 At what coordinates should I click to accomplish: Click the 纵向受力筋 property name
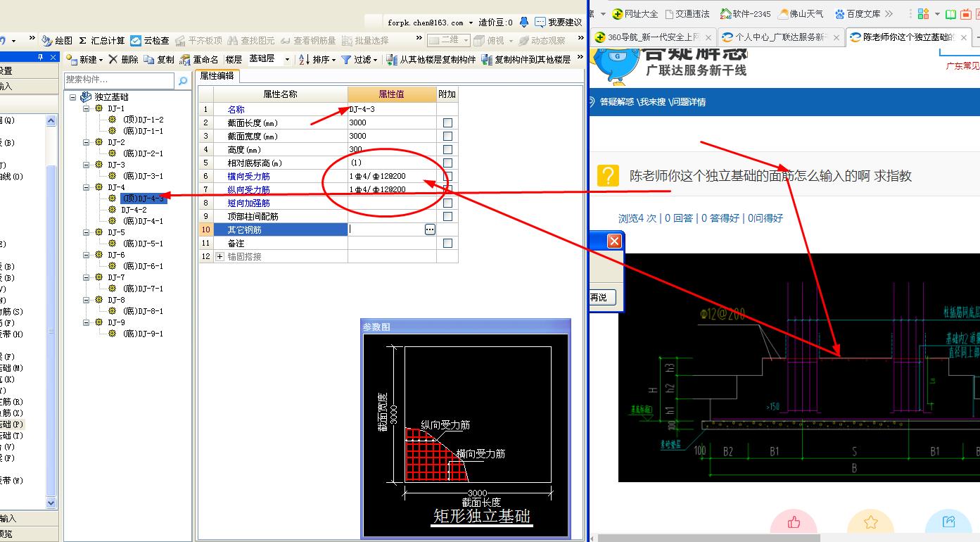click(x=248, y=189)
